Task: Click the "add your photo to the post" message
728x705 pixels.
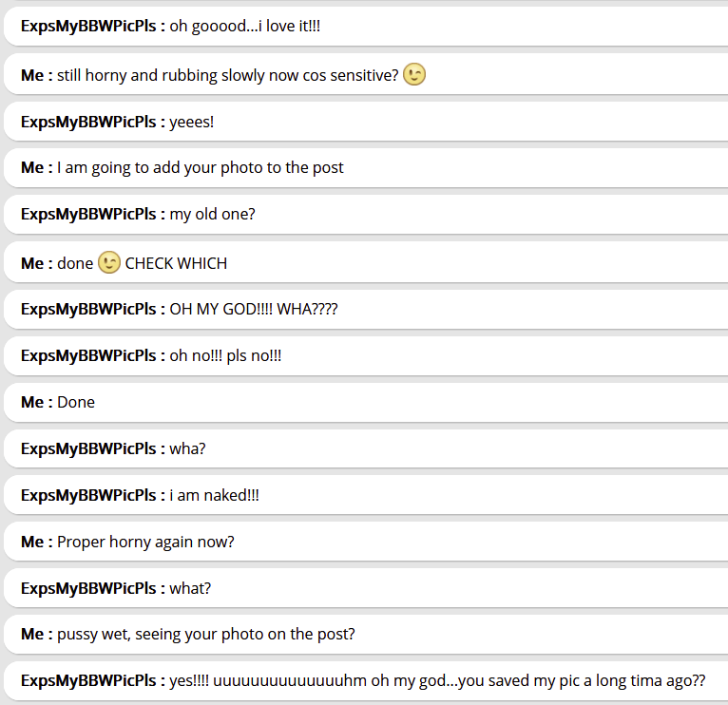Action: pos(200,167)
